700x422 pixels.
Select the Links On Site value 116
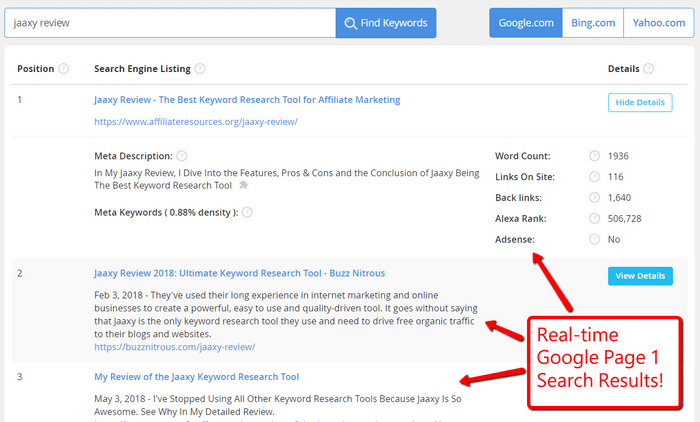coord(615,177)
